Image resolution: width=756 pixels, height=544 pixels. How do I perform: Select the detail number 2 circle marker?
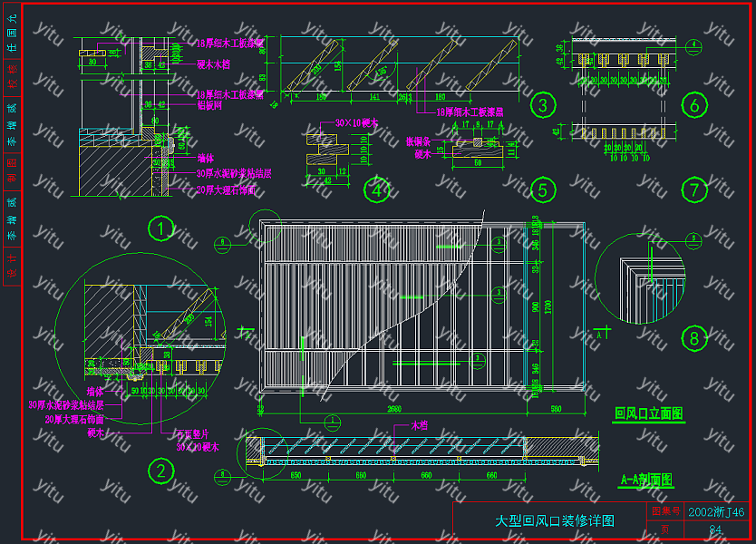(161, 470)
